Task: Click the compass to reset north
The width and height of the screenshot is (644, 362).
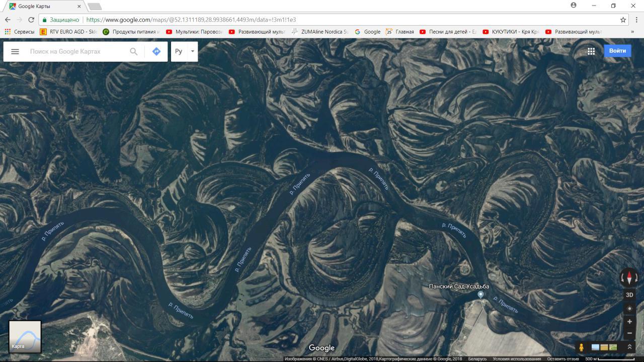Action: (629, 278)
